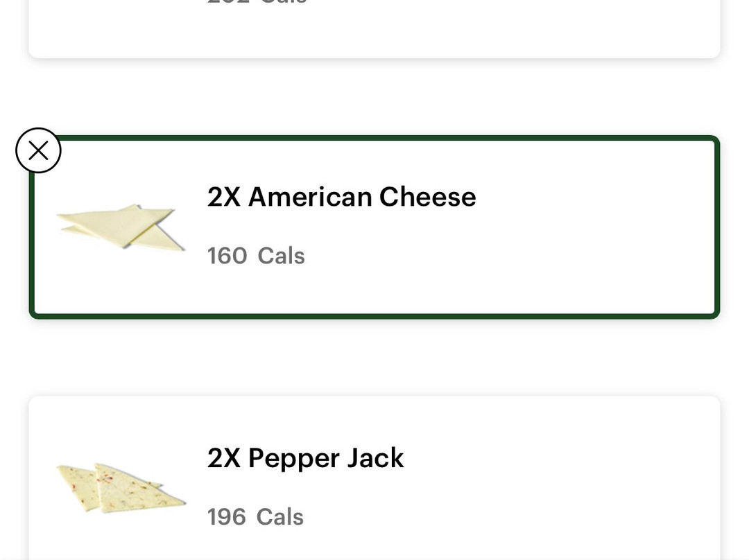Click the "160" calorie number
The width and height of the screenshot is (749, 560).
227,256
